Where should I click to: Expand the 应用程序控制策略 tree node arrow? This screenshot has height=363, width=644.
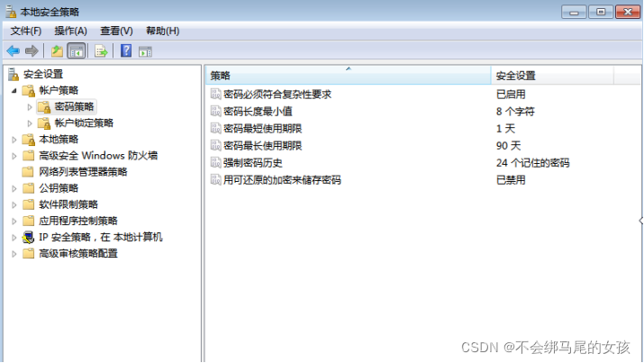[x=14, y=221]
